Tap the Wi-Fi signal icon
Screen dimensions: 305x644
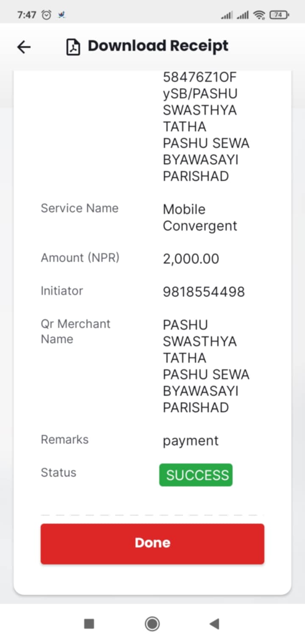(x=259, y=15)
